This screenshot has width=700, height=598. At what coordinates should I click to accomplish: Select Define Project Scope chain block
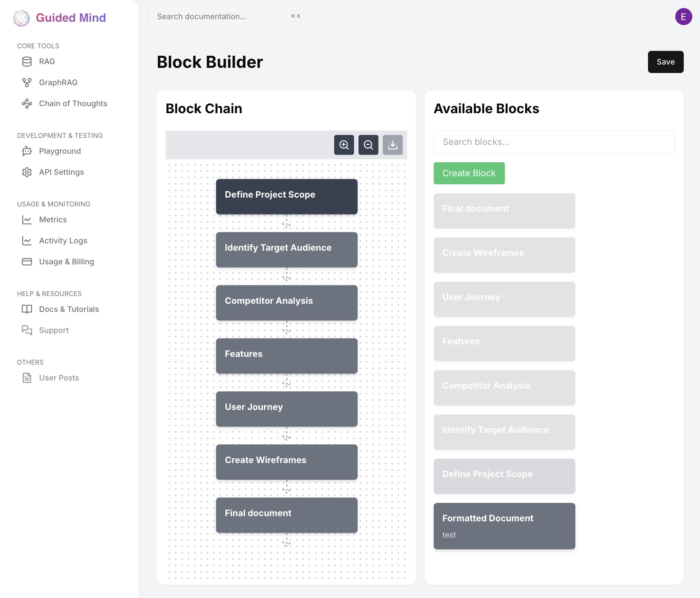tap(287, 197)
